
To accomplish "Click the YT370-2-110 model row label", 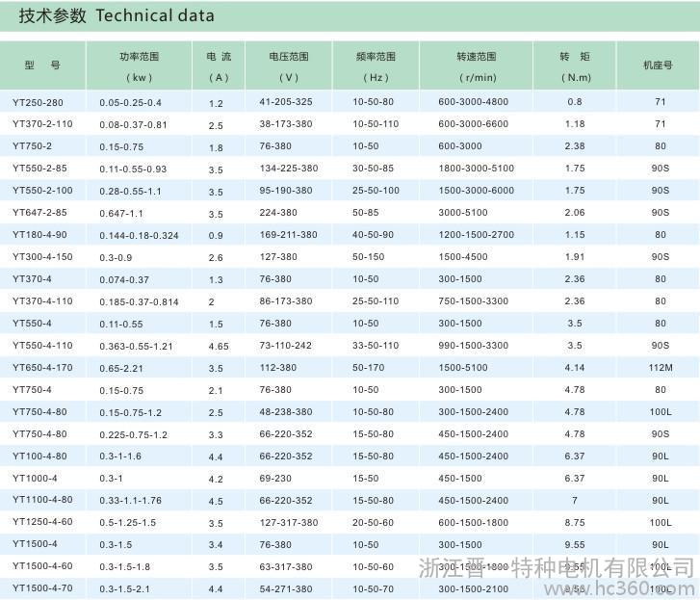I will tap(42, 124).
